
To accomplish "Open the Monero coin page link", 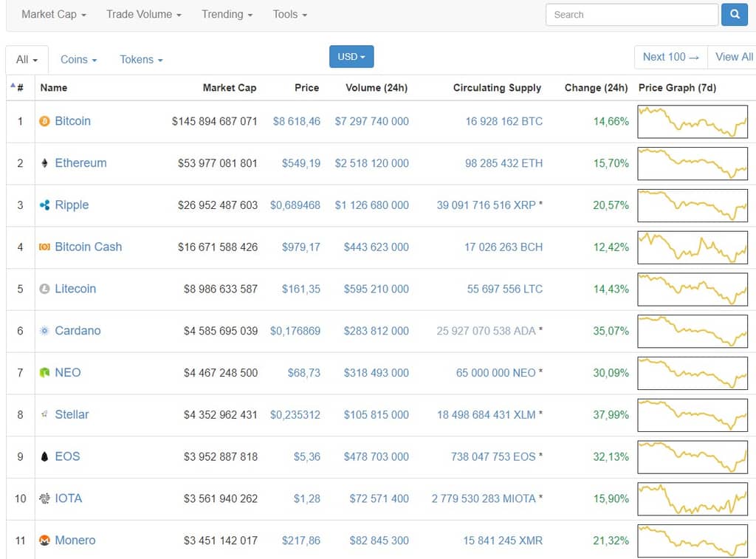I will (x=75, y=541).
